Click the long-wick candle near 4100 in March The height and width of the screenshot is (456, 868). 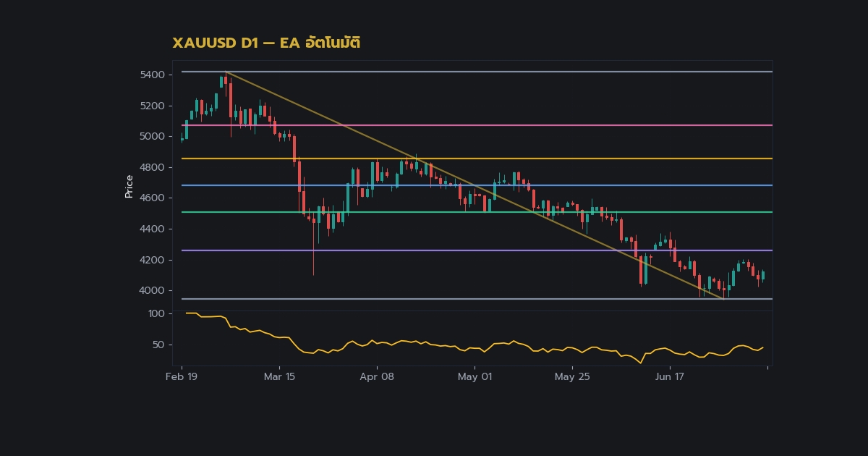[x=313, y=246]
